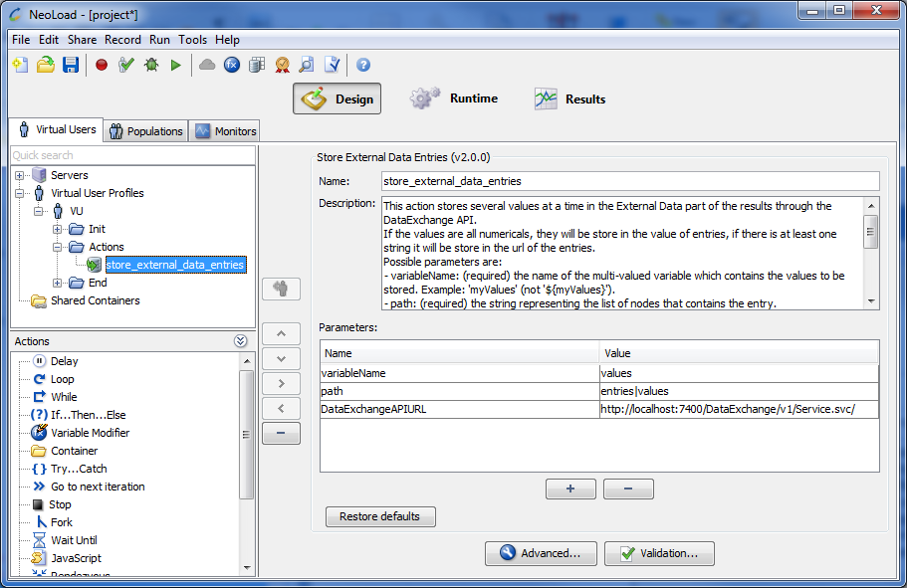Screen dimensions: 907x588
Task: Click the green Play run icon
Action: coord(175,65)
